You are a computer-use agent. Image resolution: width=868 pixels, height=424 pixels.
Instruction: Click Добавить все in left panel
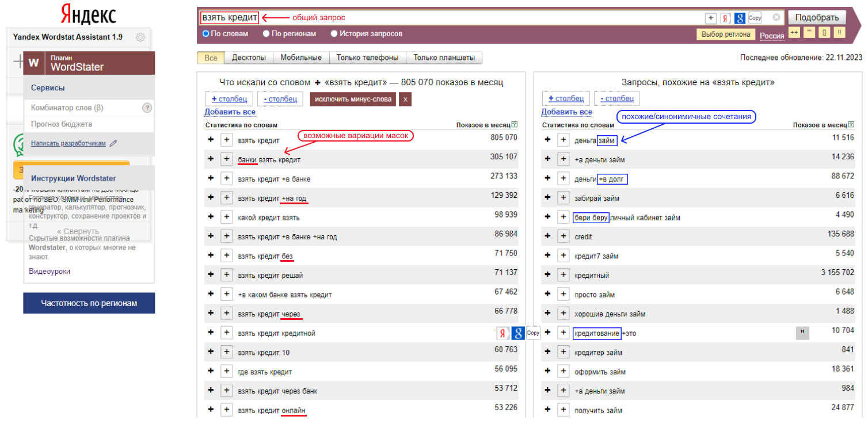[230, 112]
